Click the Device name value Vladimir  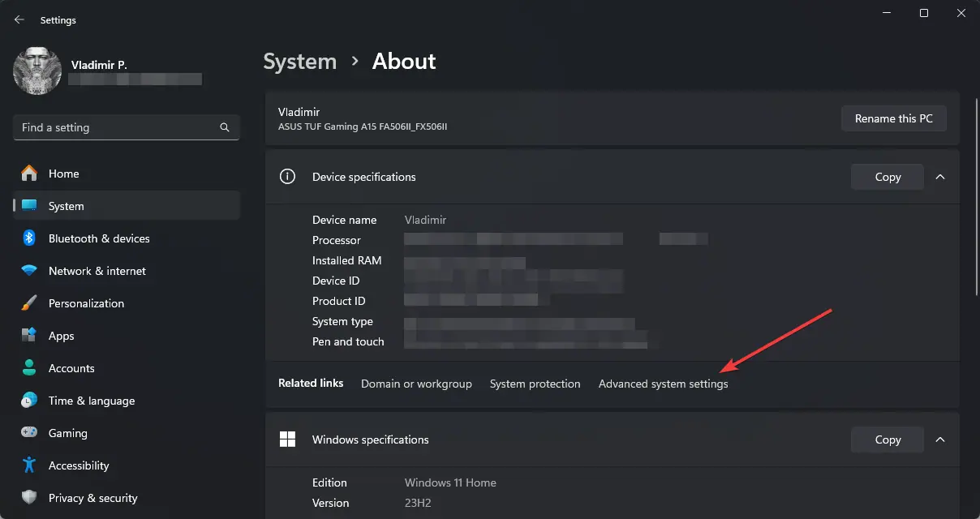click(x=425, y=220)
